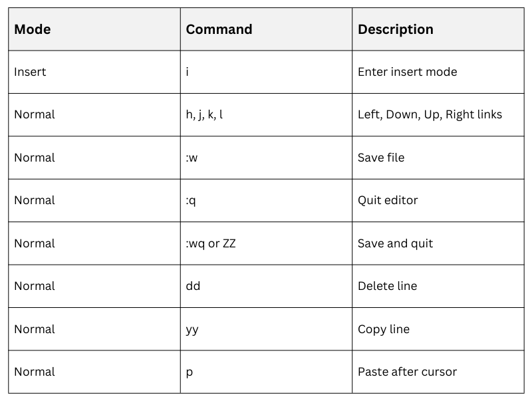Click the 'yy' command cell
This screenshot has height=399, width=532.
pyautogui.click(x=193, y=329)
